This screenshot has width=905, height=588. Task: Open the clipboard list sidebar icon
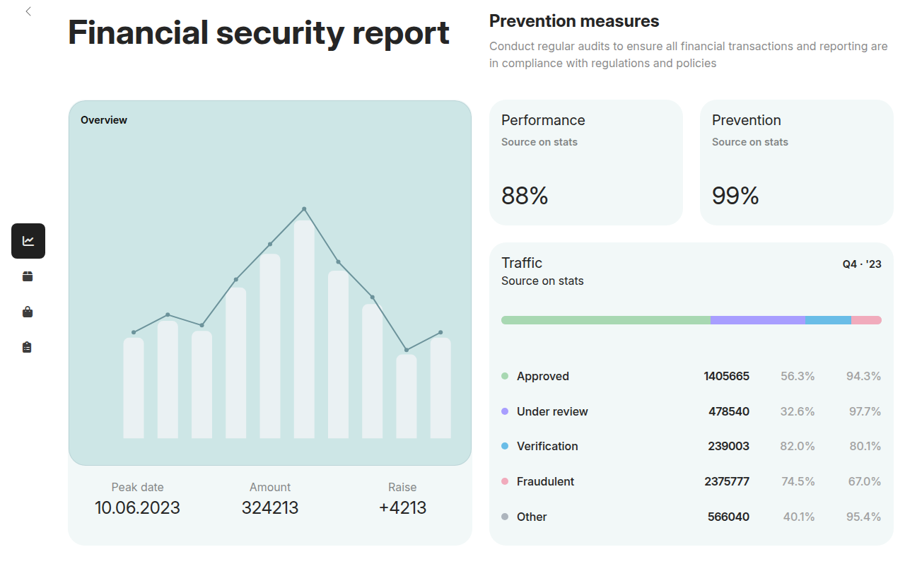[28, 347]
